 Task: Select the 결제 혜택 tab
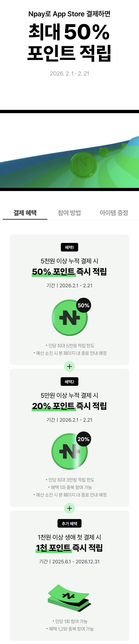(25, 213)
